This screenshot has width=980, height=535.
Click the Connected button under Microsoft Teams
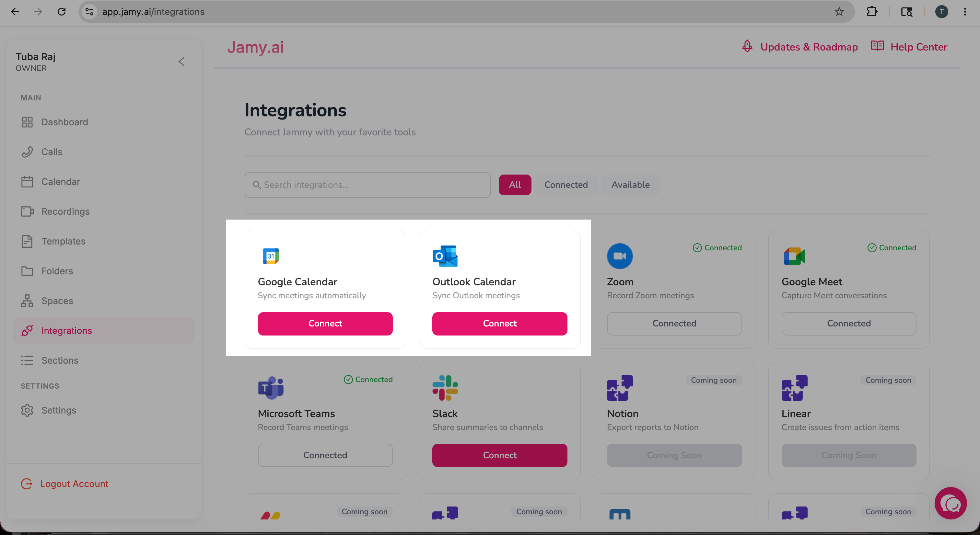(x=325, y=455)
